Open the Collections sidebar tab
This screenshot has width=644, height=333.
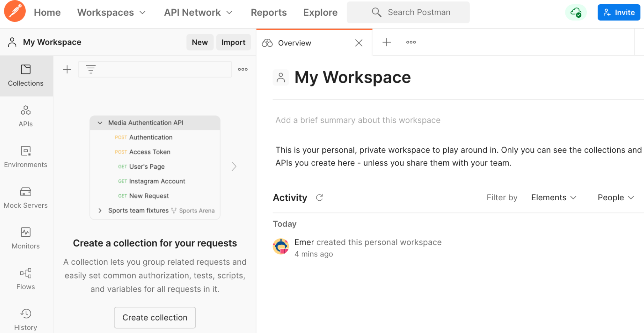(x=26, y=76)
